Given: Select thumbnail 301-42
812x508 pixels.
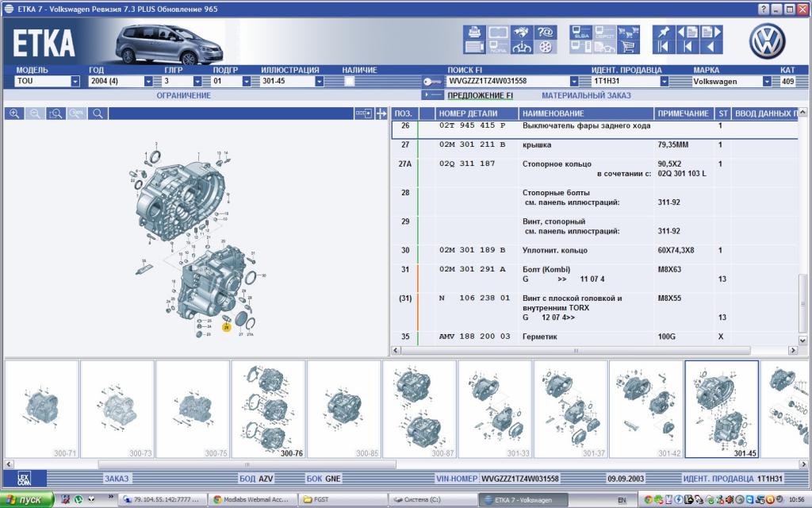Looking at the screenshot, I should pos(646,410).
